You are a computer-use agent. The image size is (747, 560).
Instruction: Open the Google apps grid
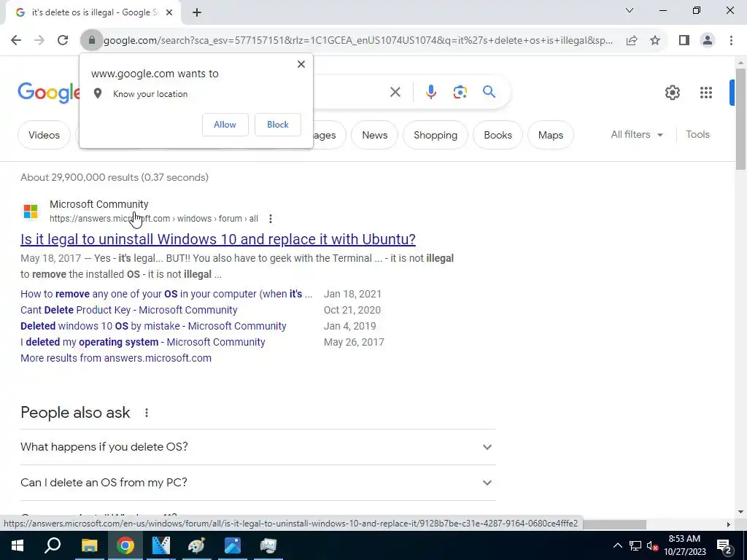(706, 93)
